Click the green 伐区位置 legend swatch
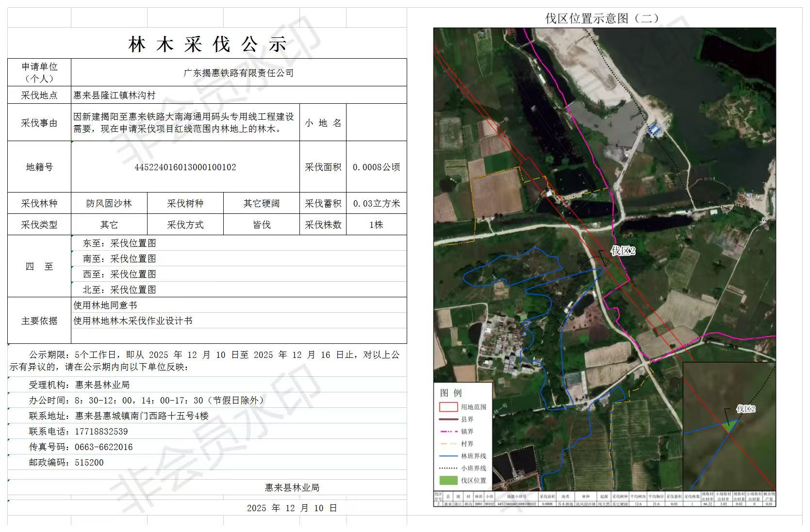 tap(448, 480)
